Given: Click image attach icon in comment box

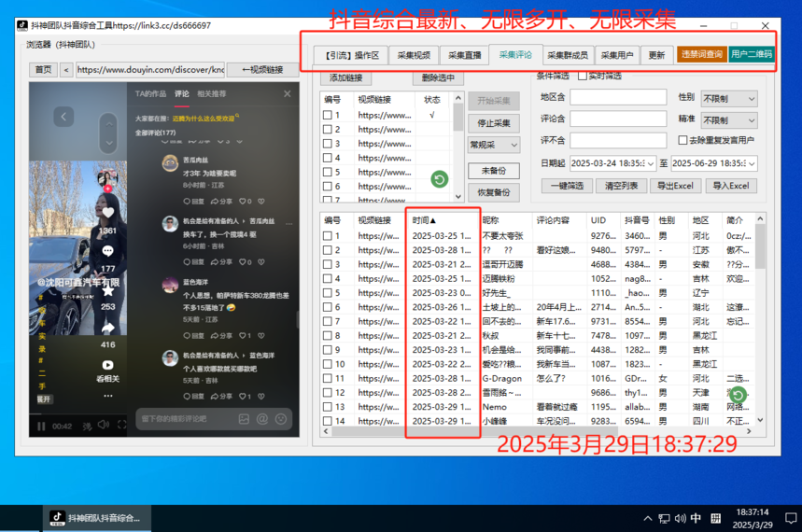Looking at the screenshot, I should click(244, 419).
